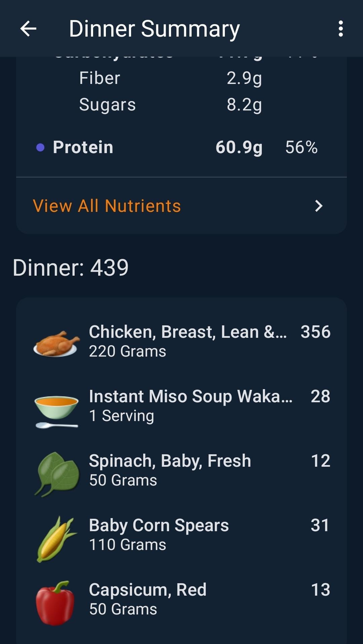Tap the baby corn icon
The height and width of the screenshot is (644, 363).
pos(56,539)
